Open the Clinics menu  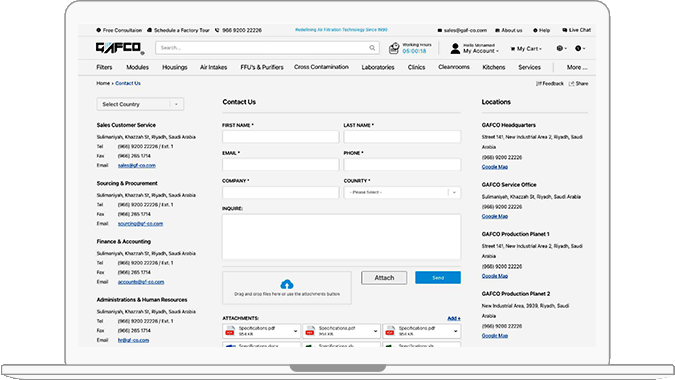(416, 67)
